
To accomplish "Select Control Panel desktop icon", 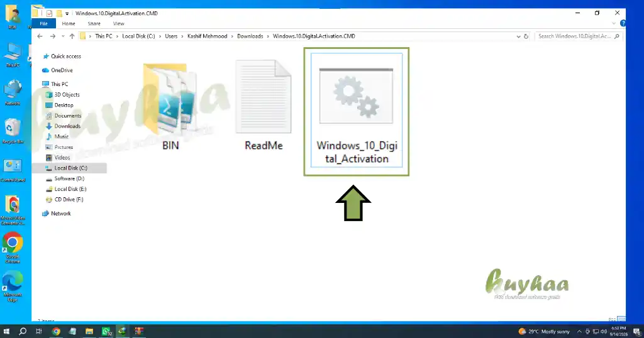I will point(13,170).
